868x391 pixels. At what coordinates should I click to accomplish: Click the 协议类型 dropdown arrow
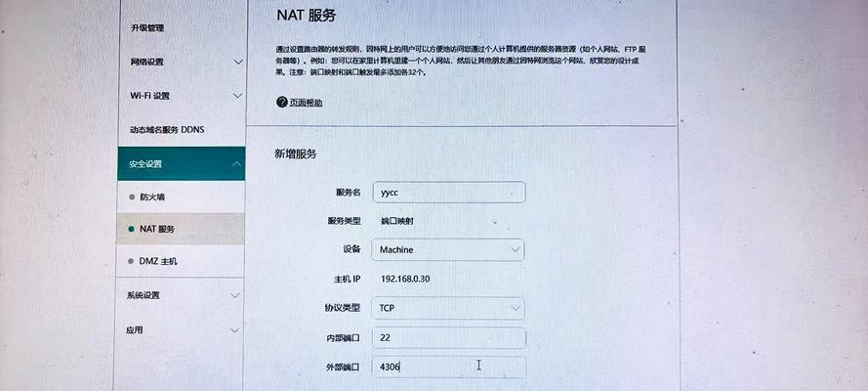tap(515, 308)
